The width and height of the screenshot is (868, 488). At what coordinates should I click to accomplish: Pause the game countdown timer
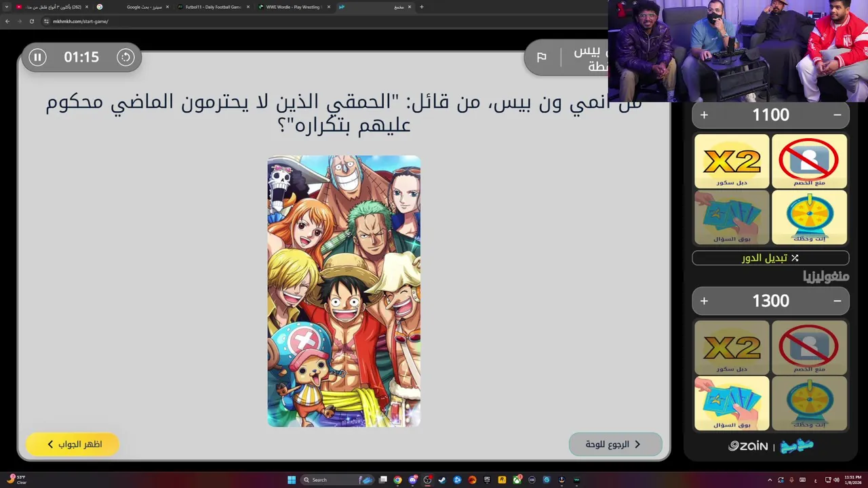[38, 58]
